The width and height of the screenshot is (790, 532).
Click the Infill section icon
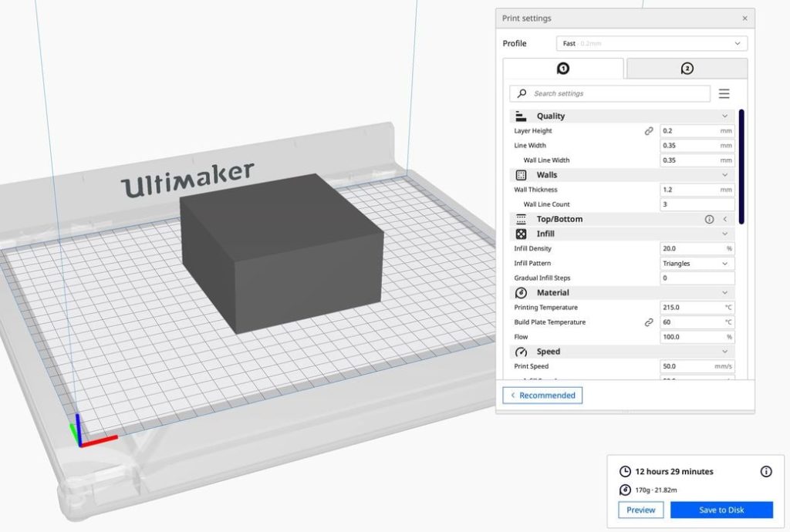point(520,234)
